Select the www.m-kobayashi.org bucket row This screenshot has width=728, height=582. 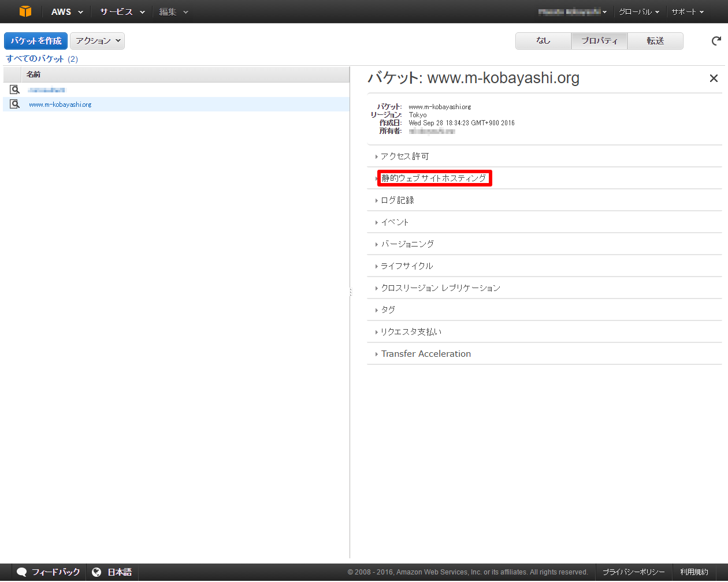pyautogui.click(x=176, y=104)
